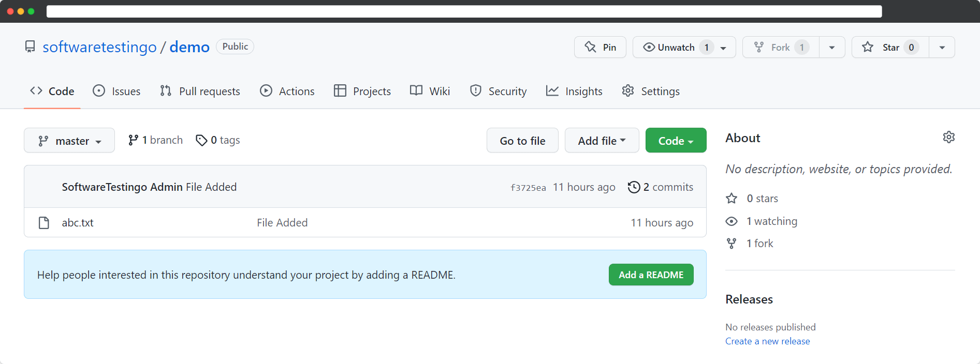Go to the Actions tab
The image size is (980, 364).
(287, 91)
